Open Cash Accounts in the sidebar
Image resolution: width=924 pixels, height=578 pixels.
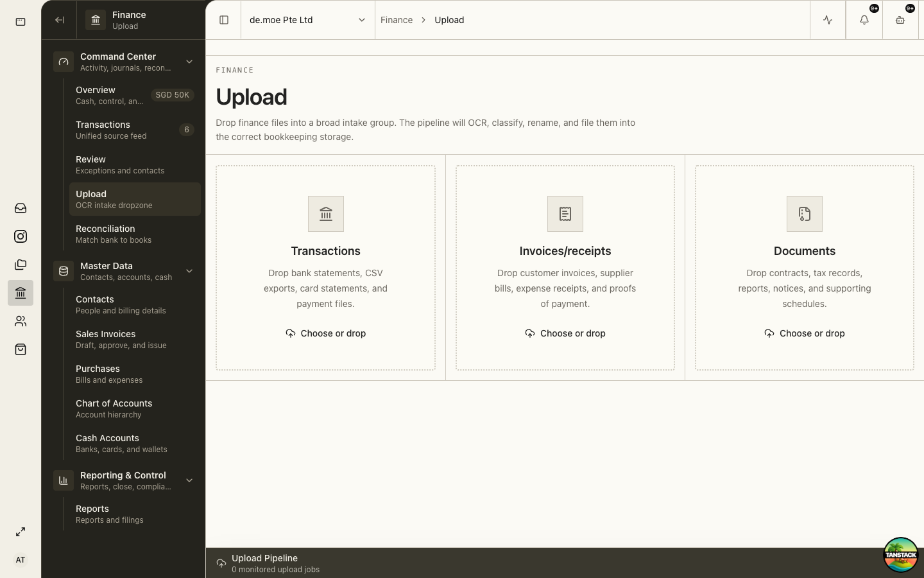coord(135,443)
